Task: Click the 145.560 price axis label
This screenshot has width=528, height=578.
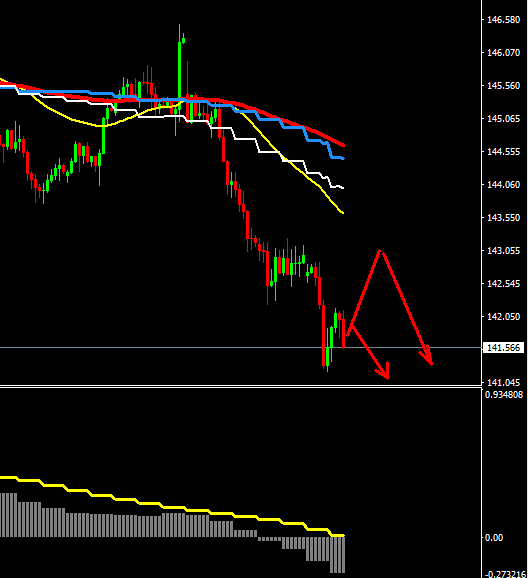Action: pos(503,86)
